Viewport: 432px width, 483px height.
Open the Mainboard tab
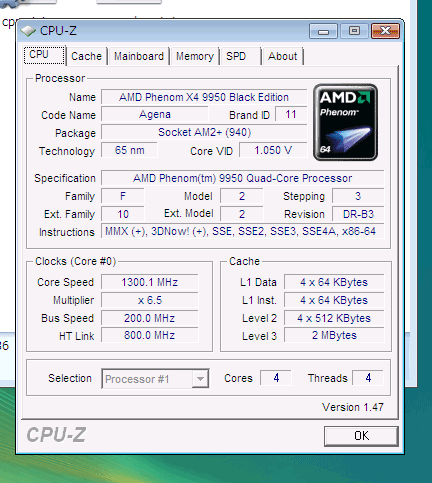139,56
